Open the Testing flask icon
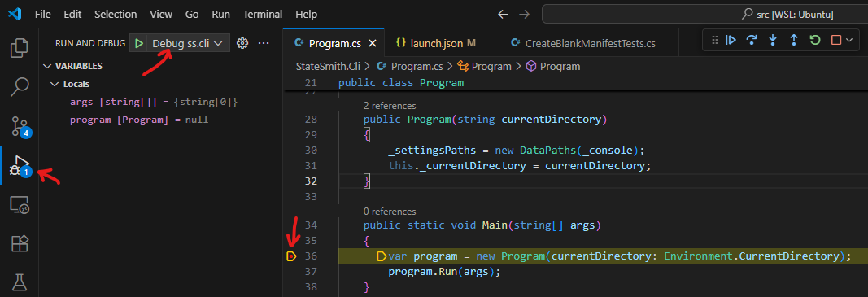This screenshot has height=297, width=868. [x=20, y=282]
